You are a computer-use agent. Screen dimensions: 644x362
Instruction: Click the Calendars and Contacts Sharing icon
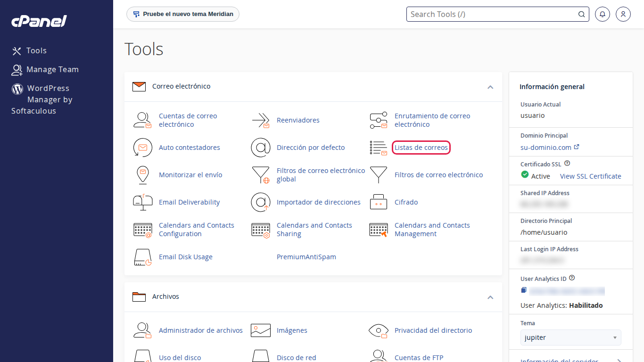(260, 230)
